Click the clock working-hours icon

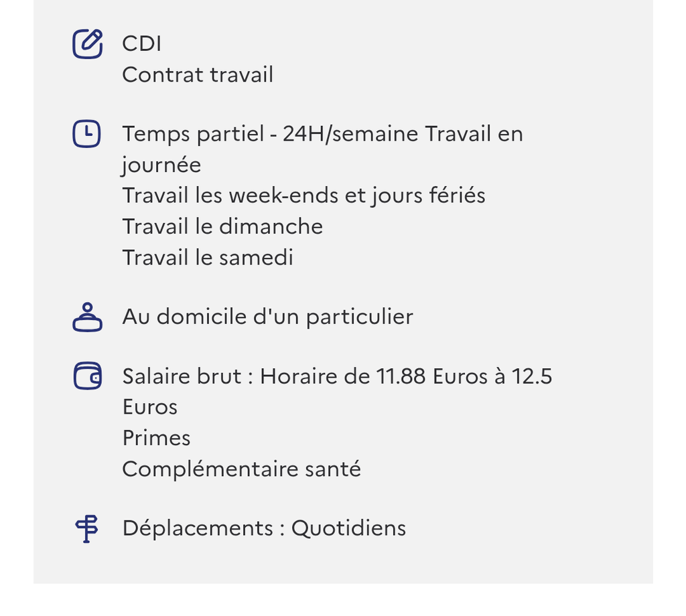[86, 134]
